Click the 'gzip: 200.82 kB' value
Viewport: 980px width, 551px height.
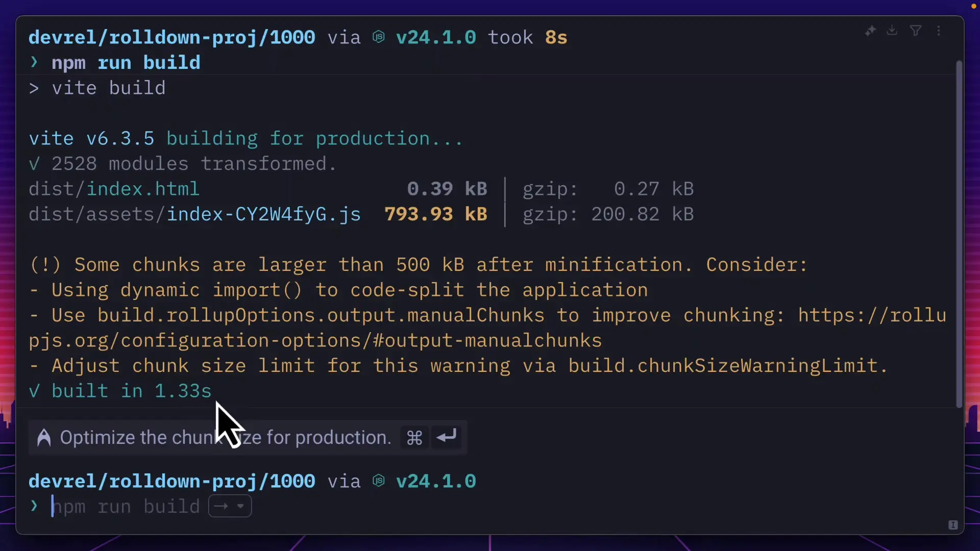point(608,214)
